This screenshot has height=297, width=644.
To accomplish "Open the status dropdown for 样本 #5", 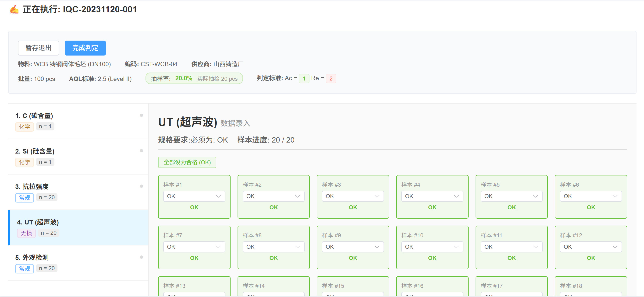I will (511, 196).
